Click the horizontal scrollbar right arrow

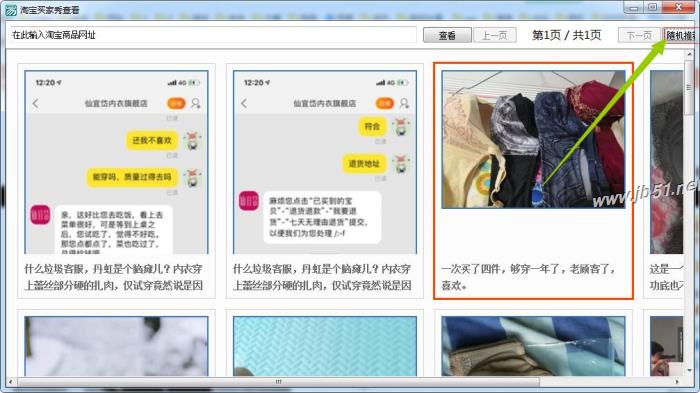[x=677, y=382]
